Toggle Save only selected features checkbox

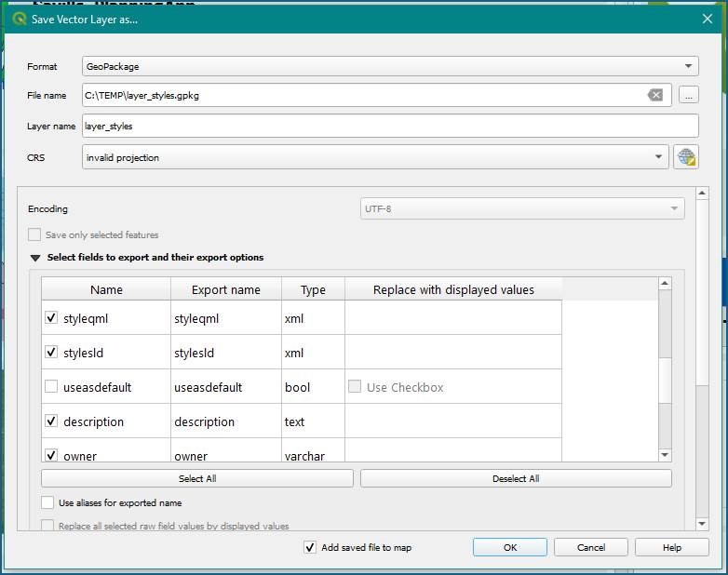click(34, 234)
